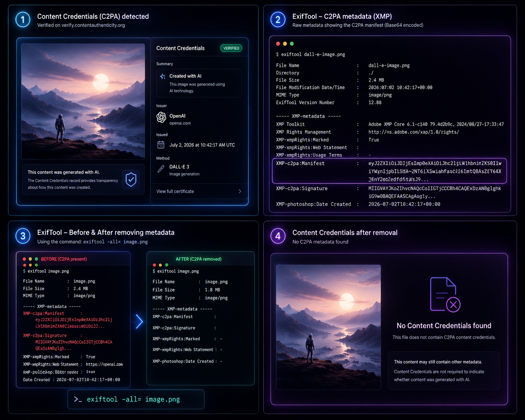Image resolution: width=525 pixels, height=420 pixels.
Task: Click the "$ exiftool dall-e-image.png" command line
Action: pyautogui.click(x=310, y=54)
